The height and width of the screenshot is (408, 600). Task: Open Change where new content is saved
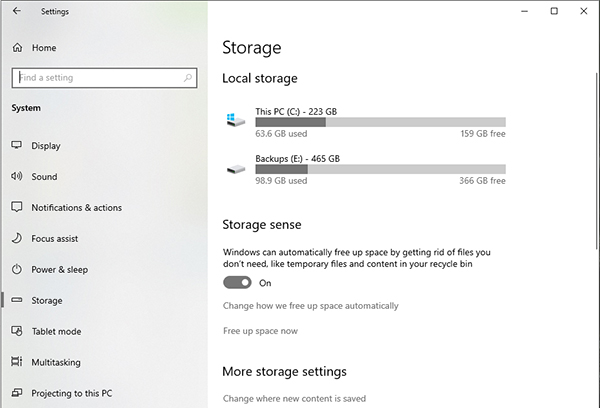click(294, 398)
